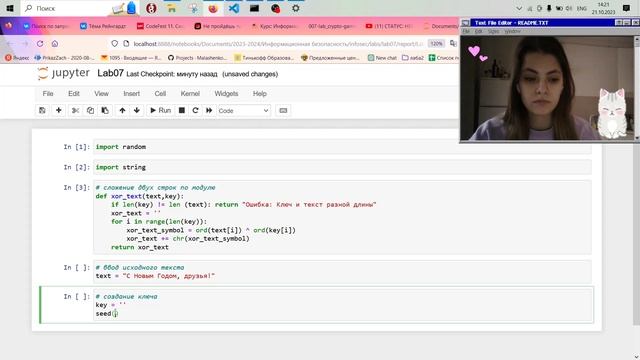640x360 pixels.
Task: Restart the kernel icon
Action: 196,111
